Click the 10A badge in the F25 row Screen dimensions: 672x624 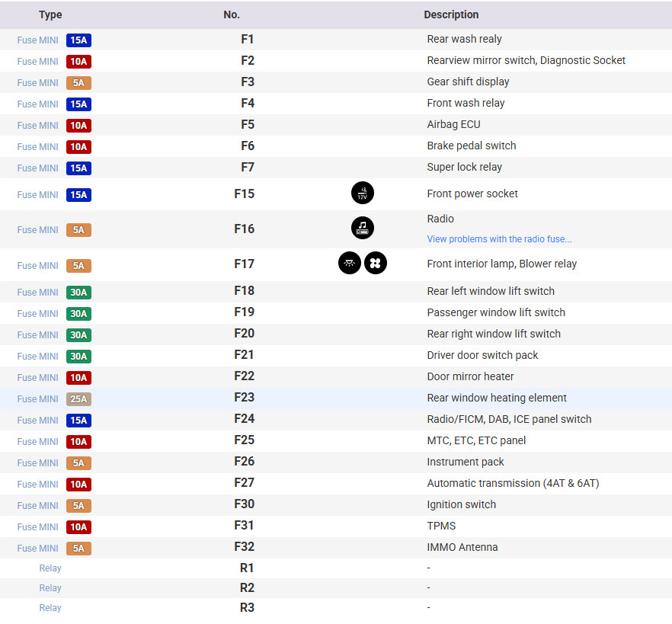tap(79, 442)
